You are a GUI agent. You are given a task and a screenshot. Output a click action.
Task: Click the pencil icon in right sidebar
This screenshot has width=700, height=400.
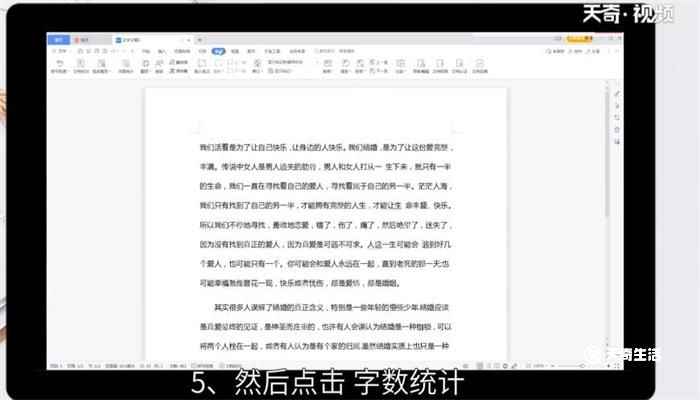617,94
